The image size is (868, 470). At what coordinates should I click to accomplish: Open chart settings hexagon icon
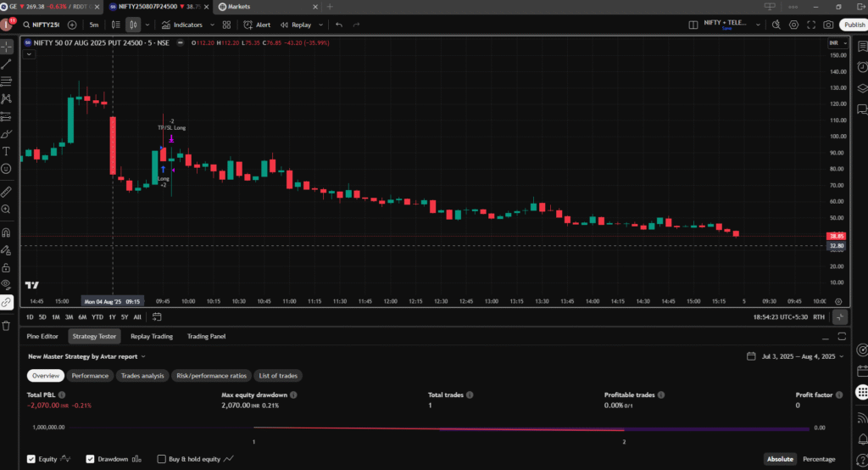tap(793, 25)
